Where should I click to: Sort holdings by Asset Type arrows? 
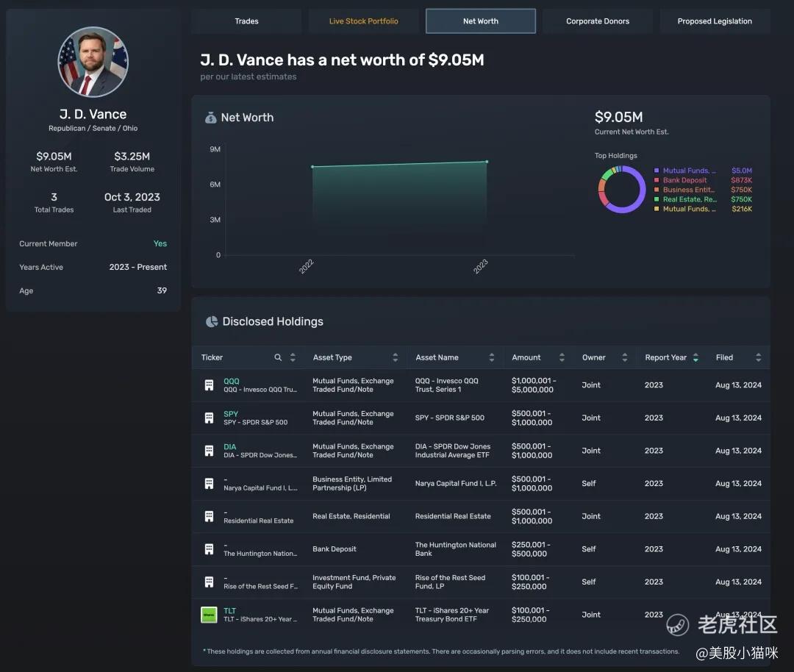pyautogui.click(x=395, y=357)
